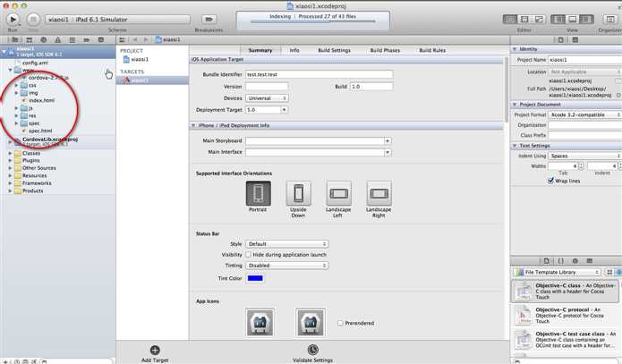622x364 pixels.
Task: Toggle Hide during application launch checkbox
Action: 248,255
